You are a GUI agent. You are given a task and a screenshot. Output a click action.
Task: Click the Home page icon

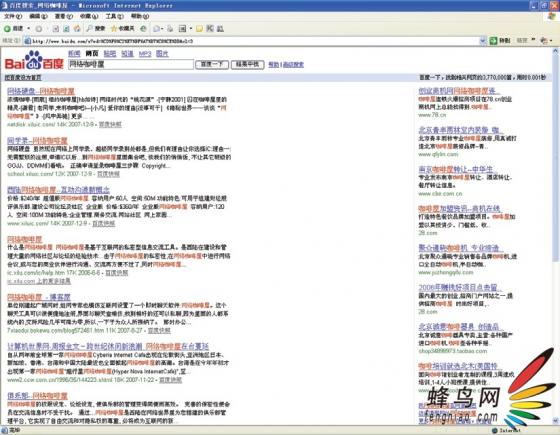[x=77, y=29]
